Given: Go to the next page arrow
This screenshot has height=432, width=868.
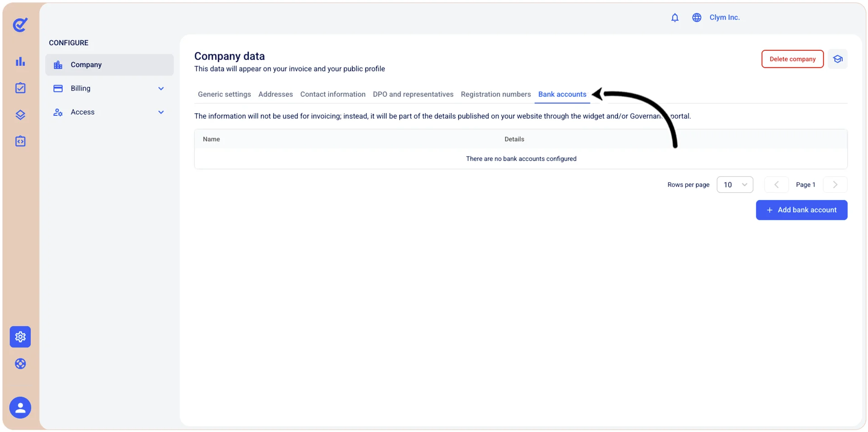Looking at the screenshot, I should pos(835,185).
